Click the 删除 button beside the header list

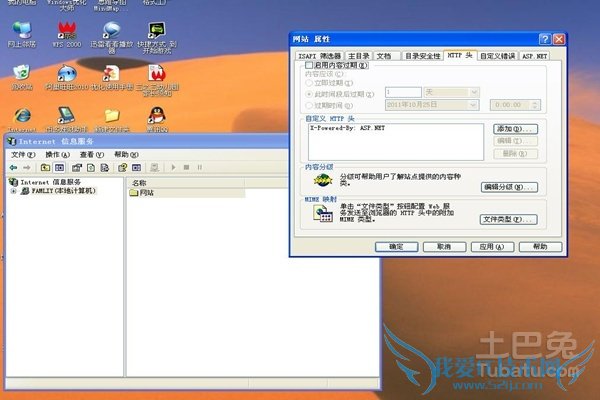tap(515, 154)
